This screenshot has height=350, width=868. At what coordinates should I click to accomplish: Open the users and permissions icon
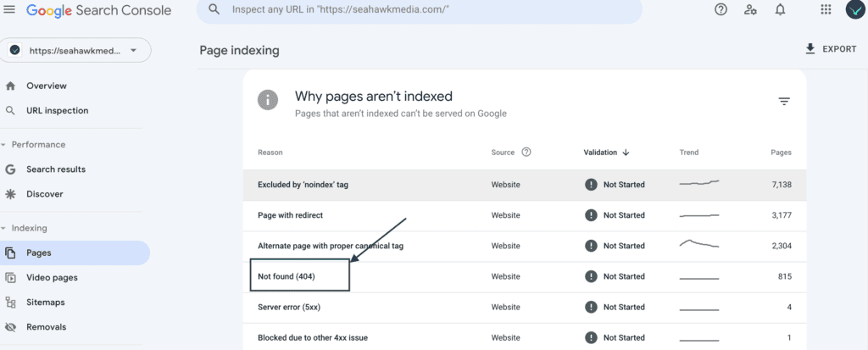750,10
